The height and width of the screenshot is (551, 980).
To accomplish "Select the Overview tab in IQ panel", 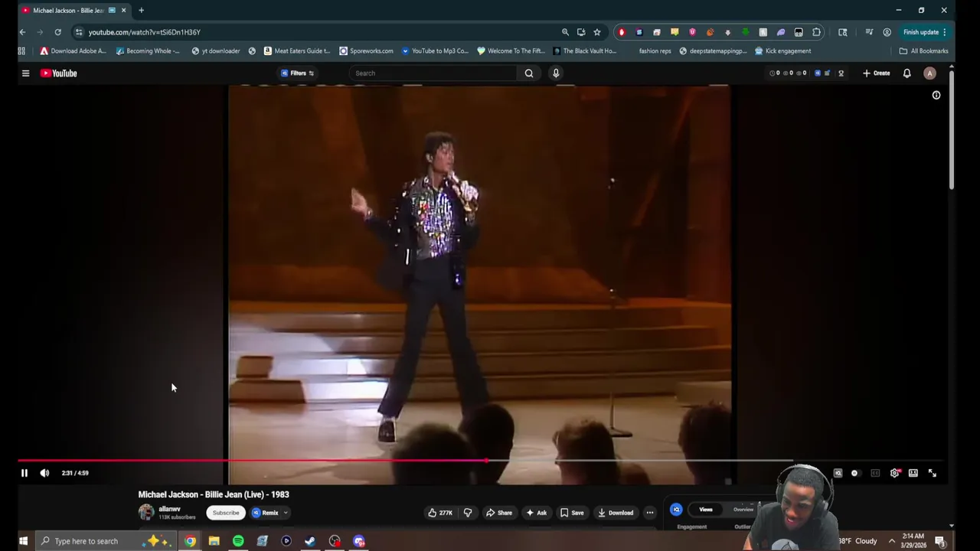I will click(743, 510).
